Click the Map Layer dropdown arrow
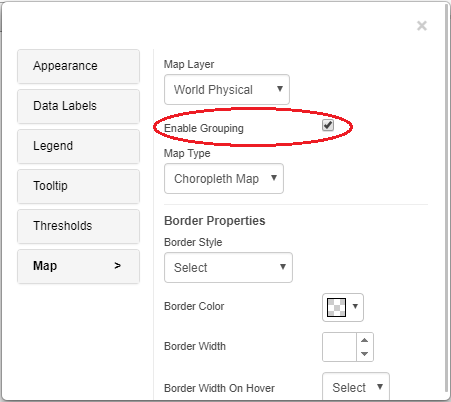 click(x=280, y=89)
